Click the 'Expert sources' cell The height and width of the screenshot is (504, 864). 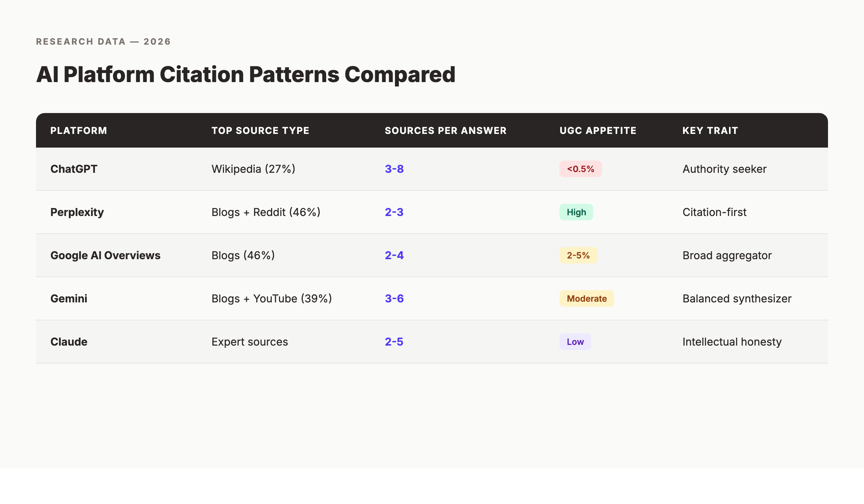pos(250,342)
